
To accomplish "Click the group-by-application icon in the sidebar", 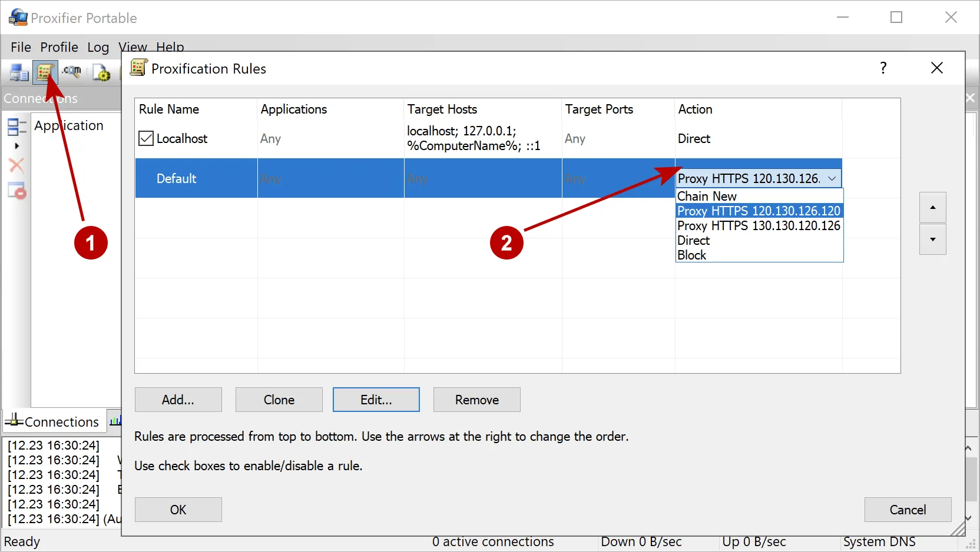I will tap(16, 126).
